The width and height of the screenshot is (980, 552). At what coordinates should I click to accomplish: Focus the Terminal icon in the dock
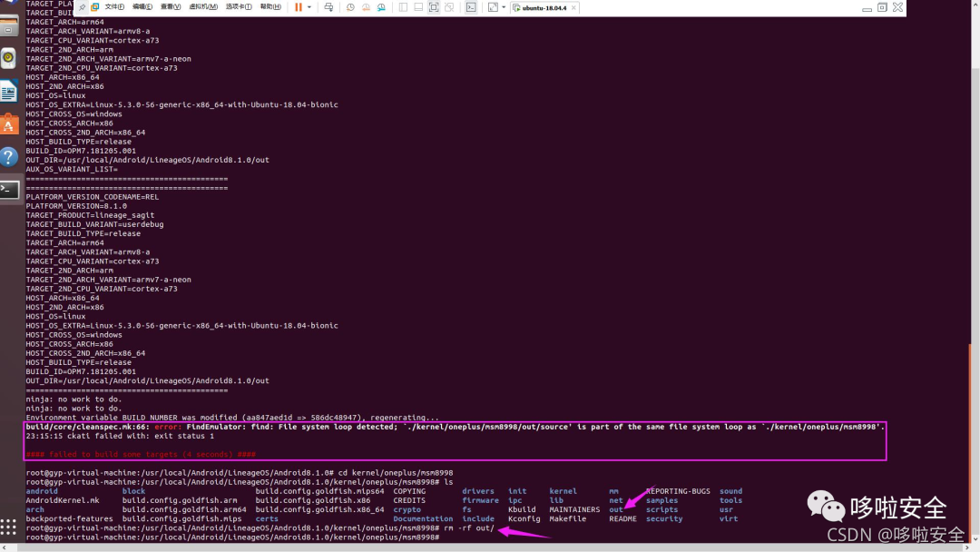(x=9, y=189)
